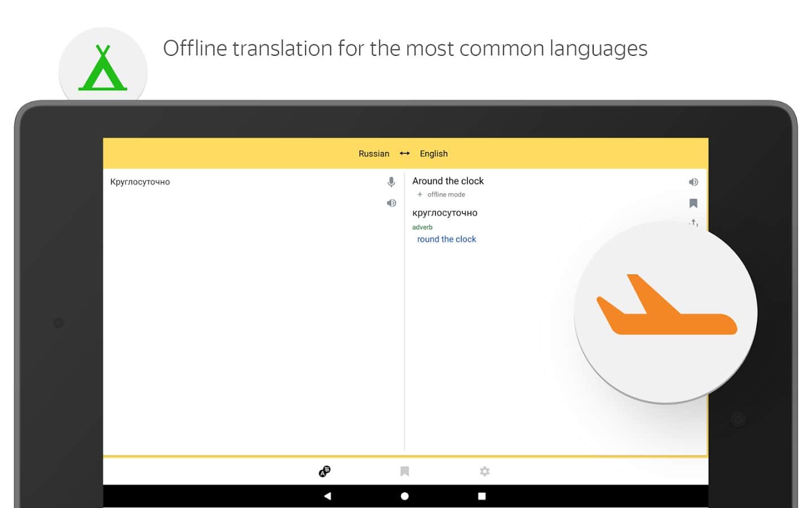
Task: Switch to the translator tab in bottom bar
Action: click(x=325, y=471)
